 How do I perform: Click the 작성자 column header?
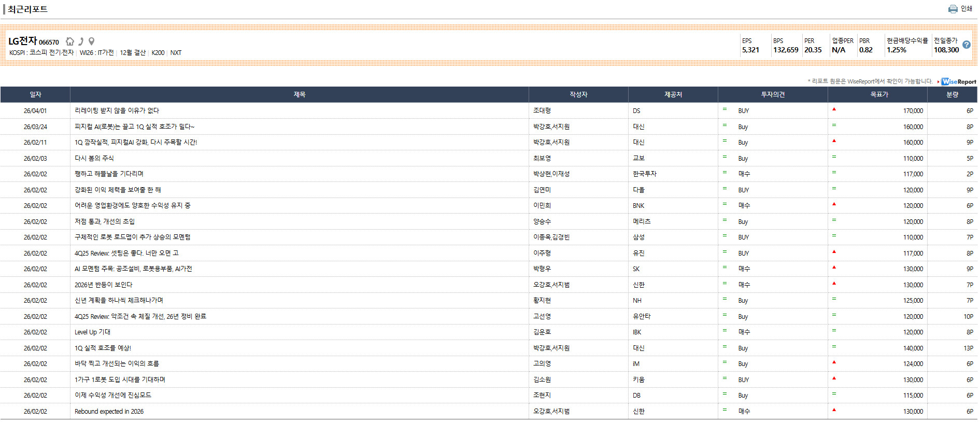pos(578,94)
